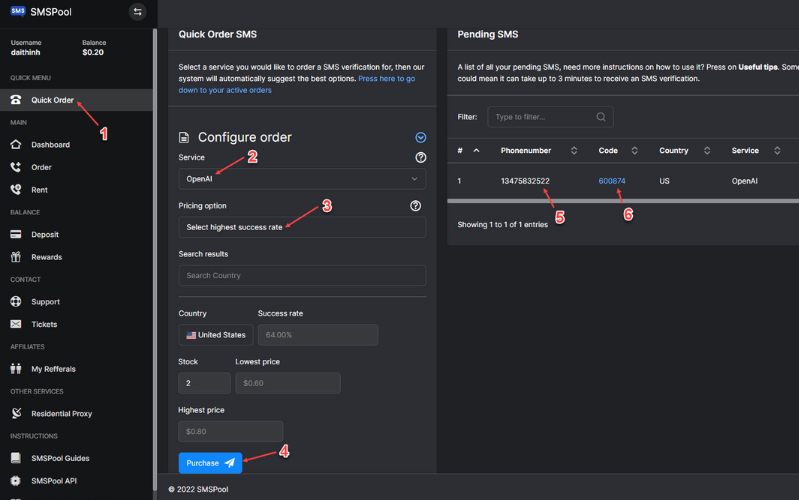This screenshot has width=799, height=500.
Task: Click the Residential Proxy satellite icon
Action: [16, 413]
